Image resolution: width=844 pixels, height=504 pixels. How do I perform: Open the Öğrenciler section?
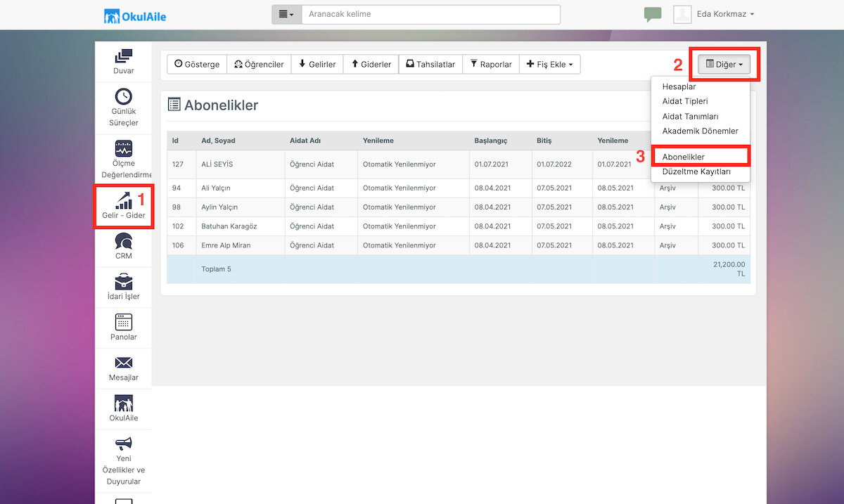click(259, 64)
